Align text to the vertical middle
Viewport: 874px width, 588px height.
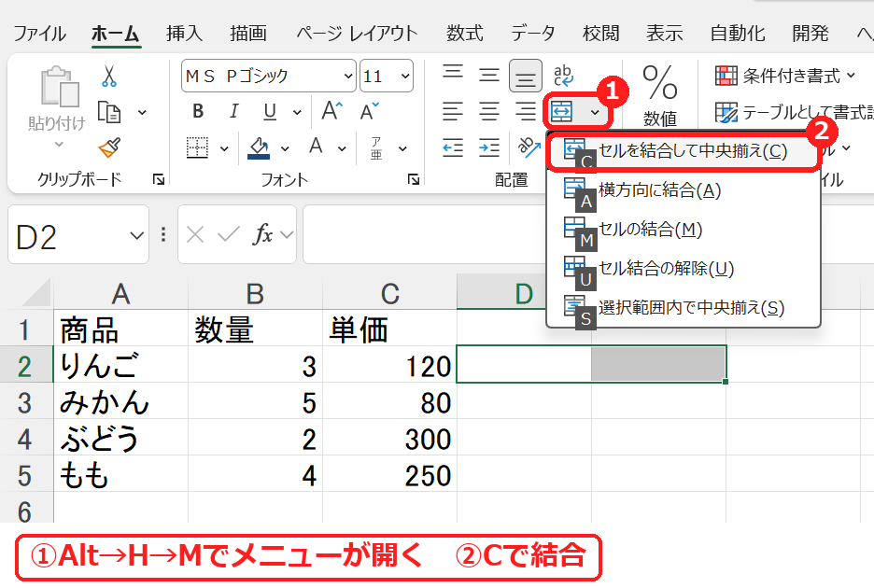pyautogui.click(x=489, y=75)
